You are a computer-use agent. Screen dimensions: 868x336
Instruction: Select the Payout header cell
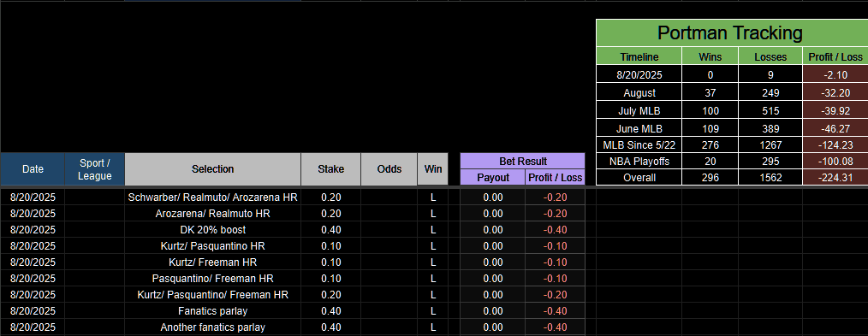click(x=493, y=177)
